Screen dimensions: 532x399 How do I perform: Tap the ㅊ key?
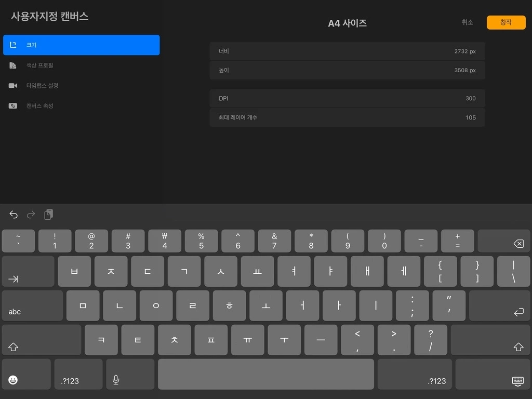(175, 340)
